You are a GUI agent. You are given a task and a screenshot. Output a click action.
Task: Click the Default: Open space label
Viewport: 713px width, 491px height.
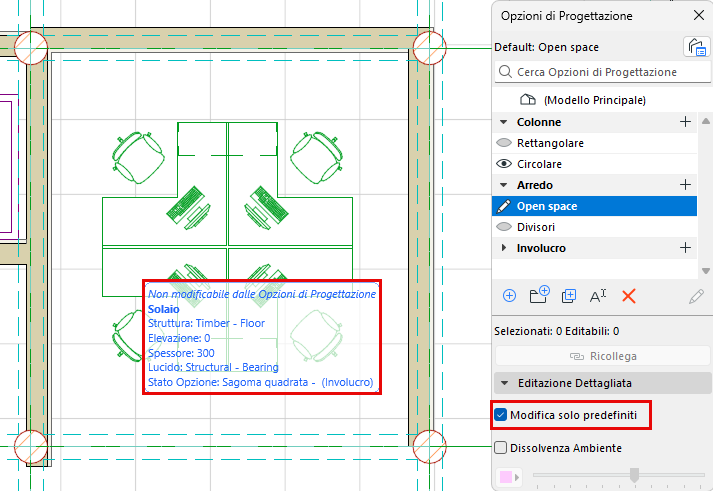pyautogui.click(x=546, y=47)
